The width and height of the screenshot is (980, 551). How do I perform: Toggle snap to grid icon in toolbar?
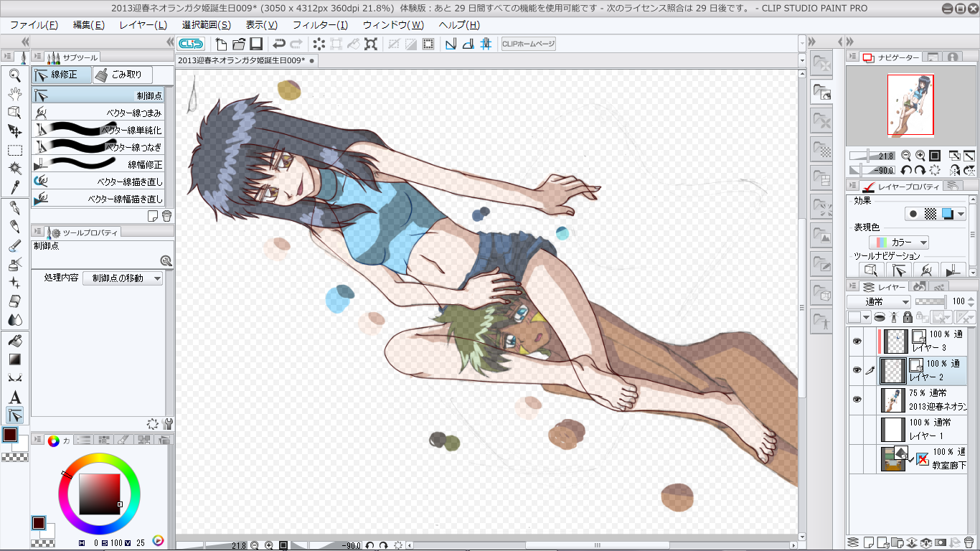pyautogui.click(x=486, y=44)
